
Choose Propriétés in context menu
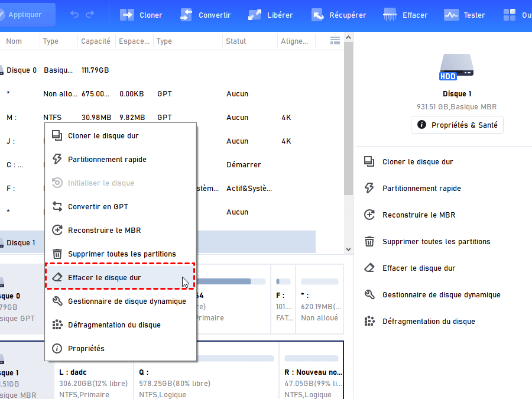[121, 348]
